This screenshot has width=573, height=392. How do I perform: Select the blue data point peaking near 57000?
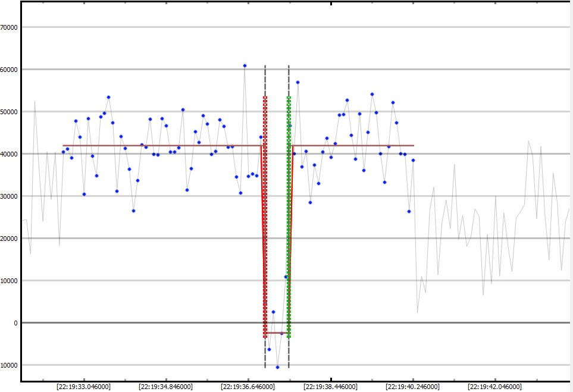click(298, 82)
